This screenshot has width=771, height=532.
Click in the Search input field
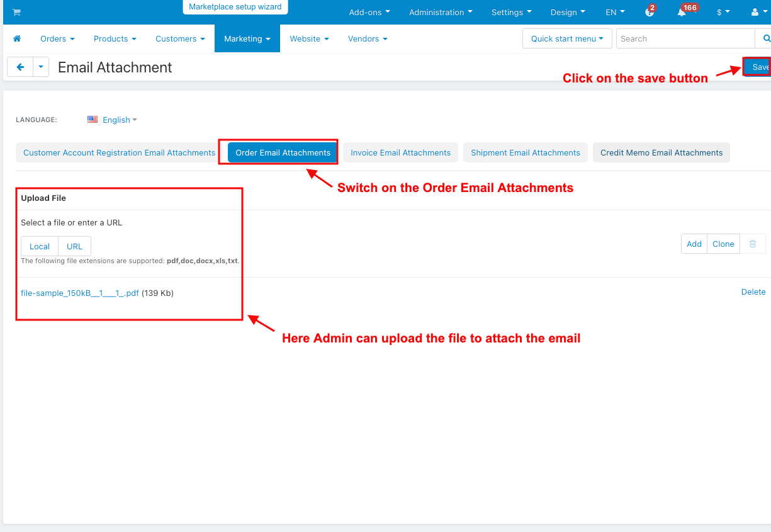coord(685,39)
